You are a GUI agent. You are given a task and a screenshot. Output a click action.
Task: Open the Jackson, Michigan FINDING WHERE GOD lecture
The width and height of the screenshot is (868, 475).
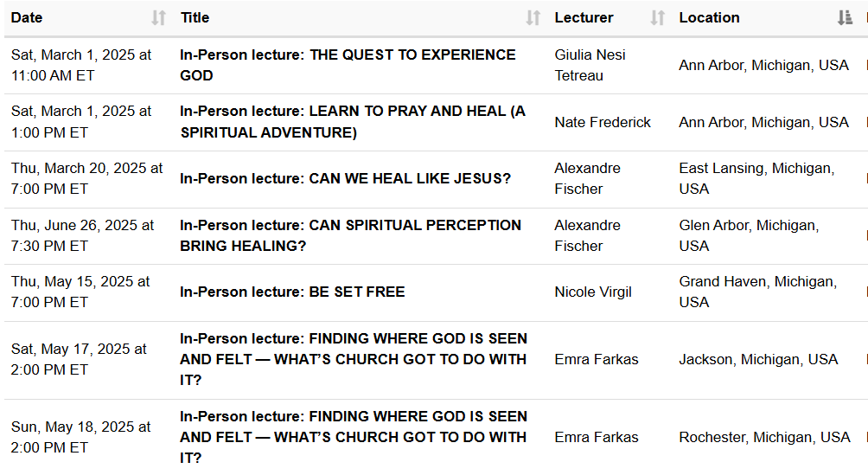coord(353,359)
